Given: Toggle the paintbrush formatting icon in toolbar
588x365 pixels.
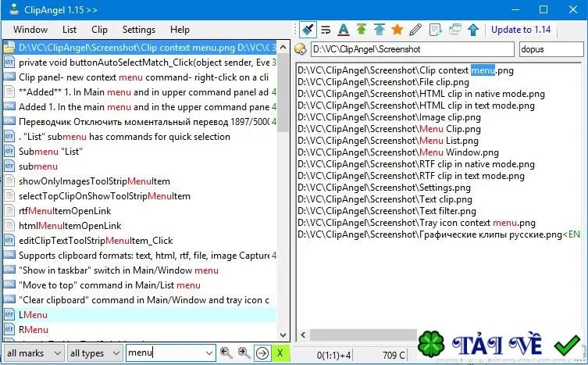Looking at the screenshot, I should (x=308, y=29).
